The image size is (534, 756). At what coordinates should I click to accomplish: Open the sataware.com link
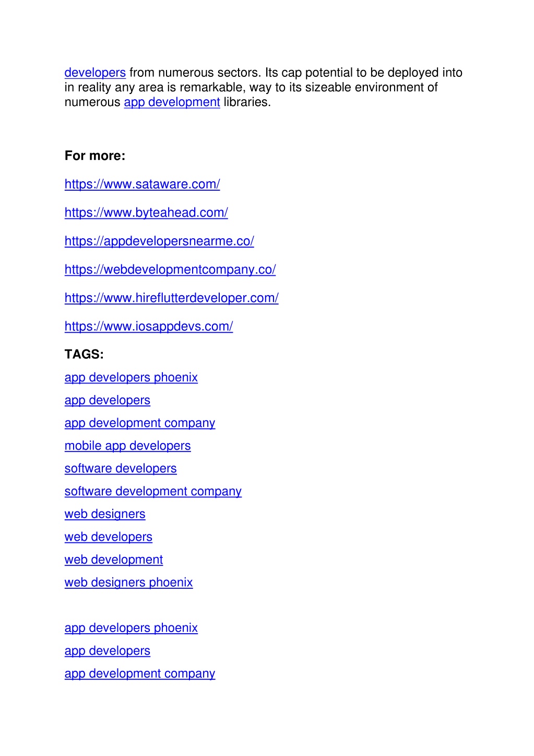142,184
